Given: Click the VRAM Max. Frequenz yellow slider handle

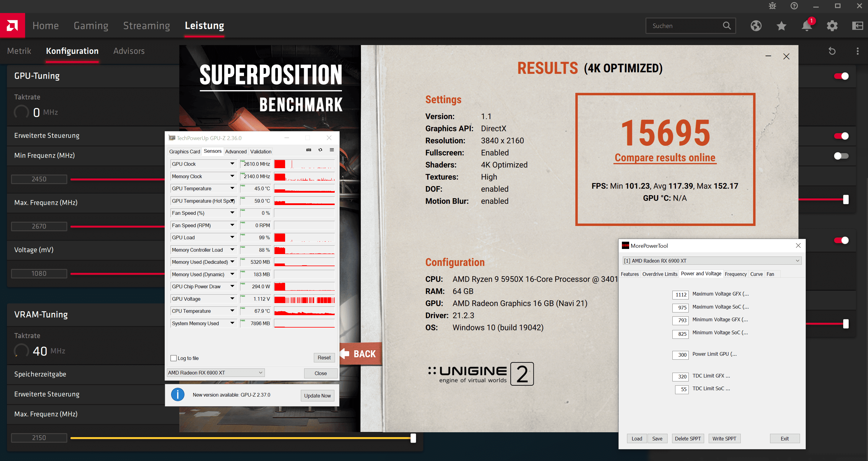Looking at the screenshot, I should point(413,438).
